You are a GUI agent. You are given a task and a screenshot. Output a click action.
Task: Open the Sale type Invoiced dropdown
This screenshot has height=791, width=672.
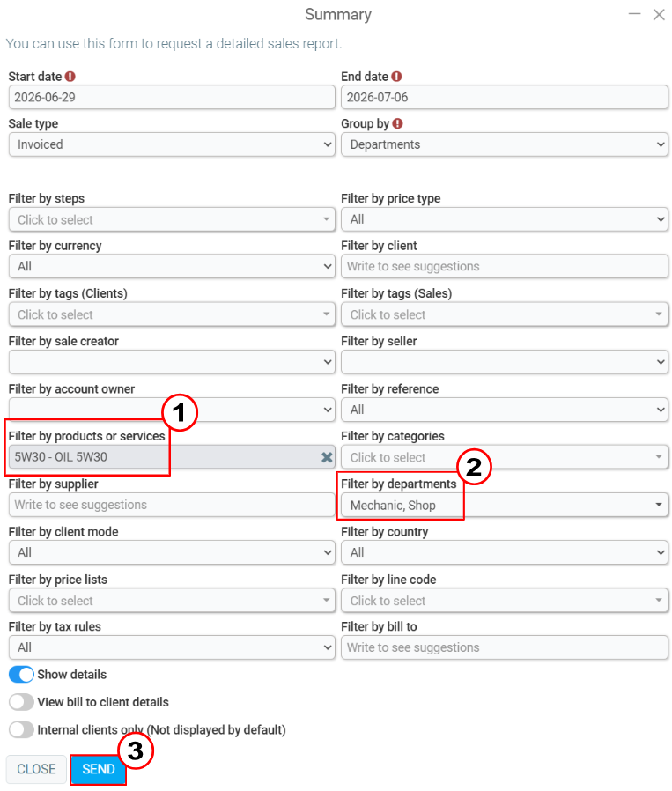(172, 144)
